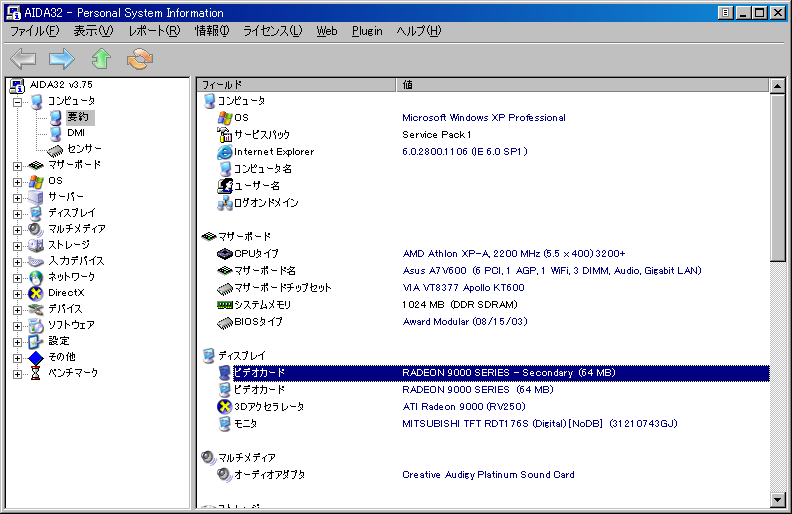Click the ソフトウェア tree icon
792x514 pixels.
pyautogui.click(x=36, y=325)
